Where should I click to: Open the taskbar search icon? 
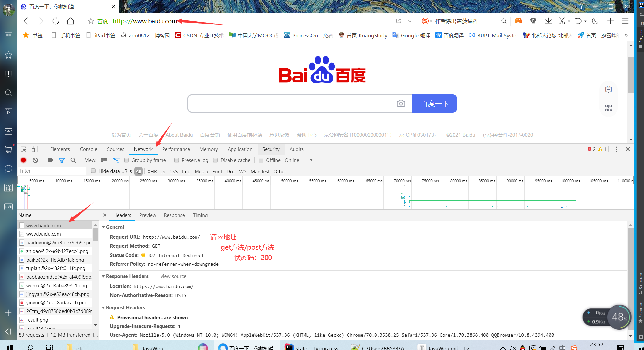30,347
